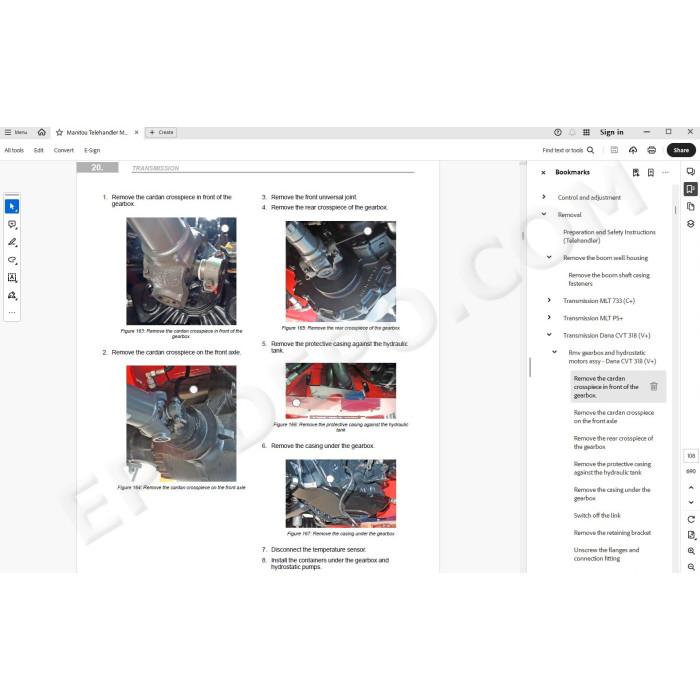Open Remove the cardan crosspiece on front axle bookmark
The height and width of the screenshot is (700, 700).
(613, 417)
